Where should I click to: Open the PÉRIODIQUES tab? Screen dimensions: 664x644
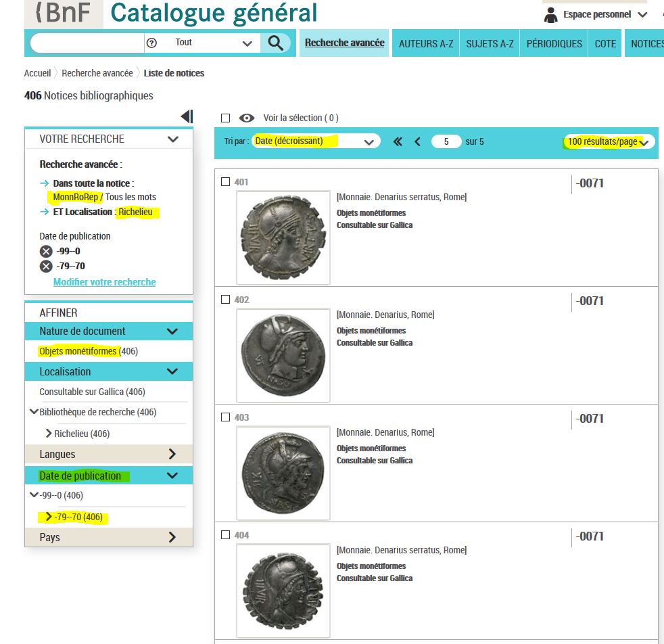[x=554, y=43]
